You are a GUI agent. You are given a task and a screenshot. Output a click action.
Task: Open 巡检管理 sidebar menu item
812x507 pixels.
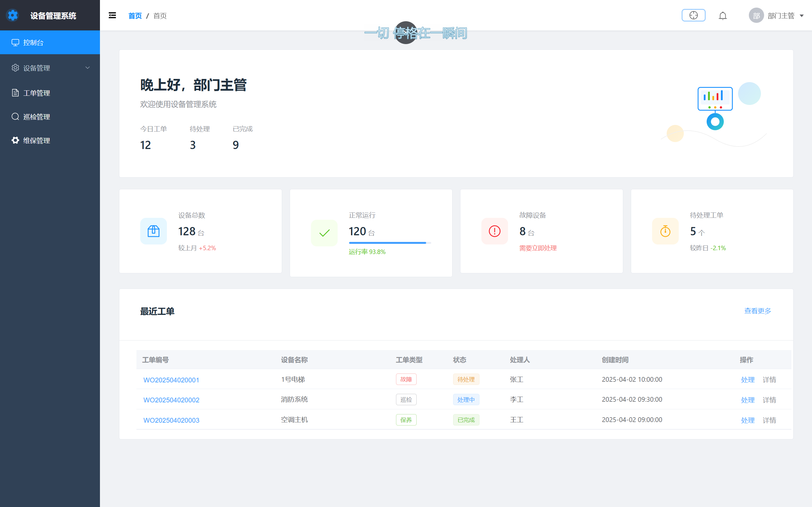(x=36, y=117)
